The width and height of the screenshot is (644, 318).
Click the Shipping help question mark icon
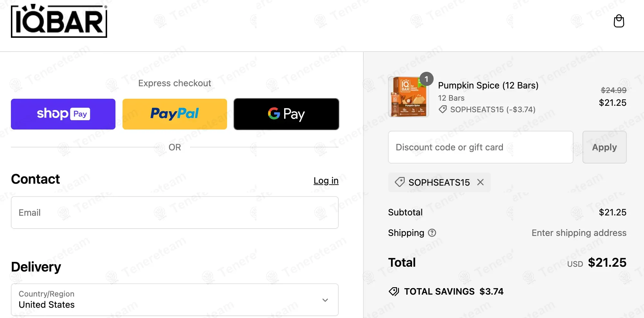pyautogui.click(x=432, y=233)
